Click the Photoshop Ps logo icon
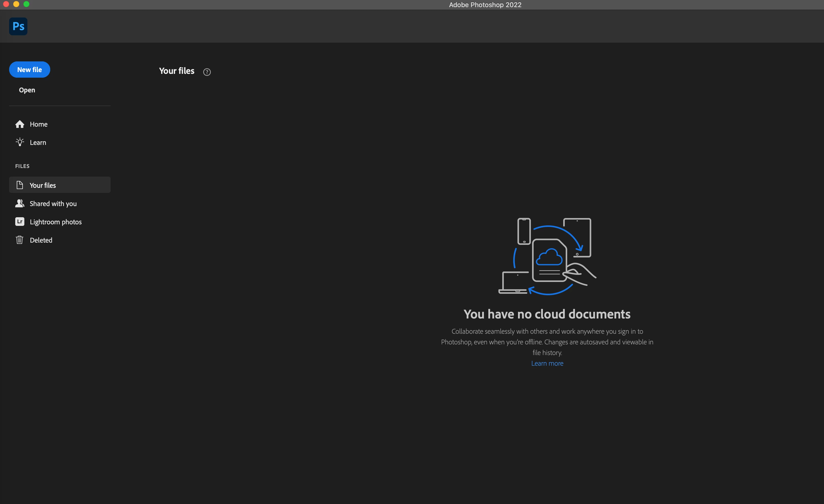The height and width of the screenshot is (504, 824). pyautogui.click(x=18, y=26)
